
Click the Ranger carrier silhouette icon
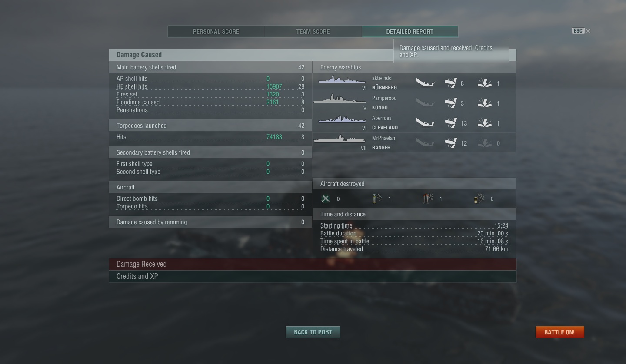(x=340, y=139)
